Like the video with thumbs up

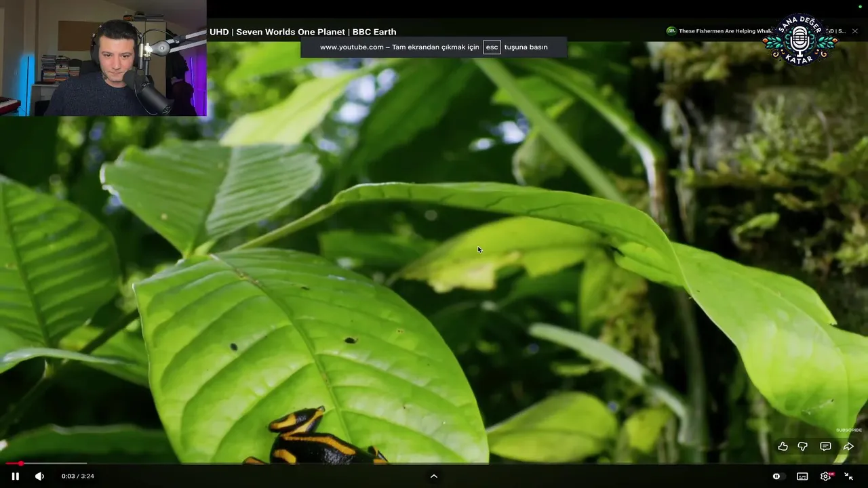coord(783,446)
